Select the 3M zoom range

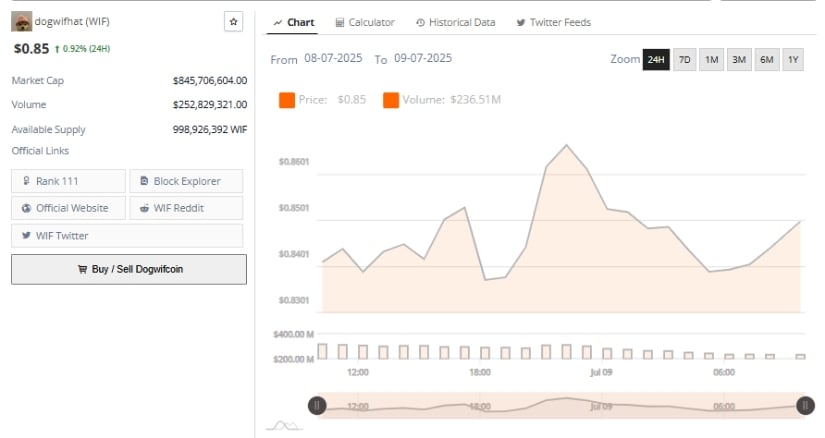739,59
